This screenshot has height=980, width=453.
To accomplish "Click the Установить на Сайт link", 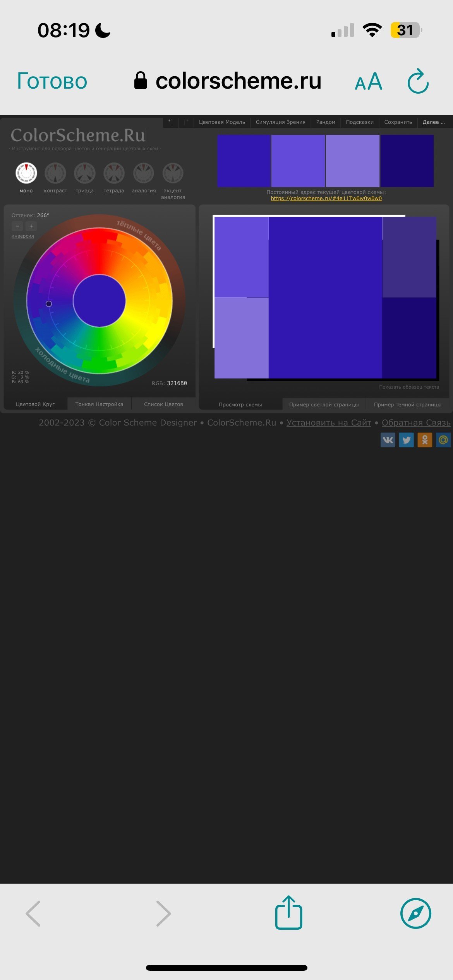I will tap(329, 423).
